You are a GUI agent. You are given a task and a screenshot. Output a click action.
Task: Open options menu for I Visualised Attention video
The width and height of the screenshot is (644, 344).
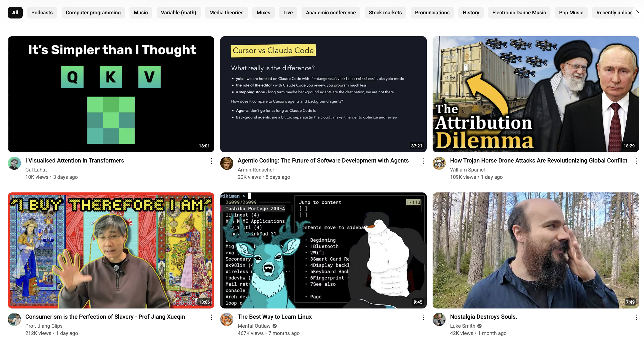click(x=211, y=161)
